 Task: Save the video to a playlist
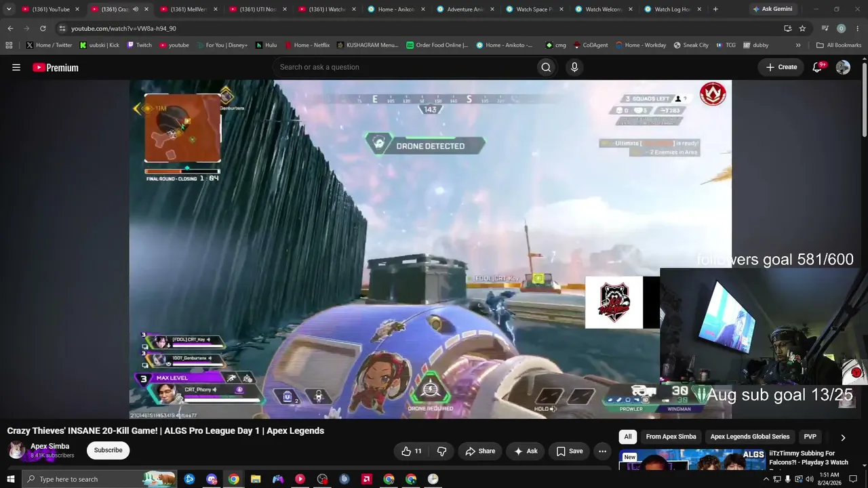click(x=569, y=451)
